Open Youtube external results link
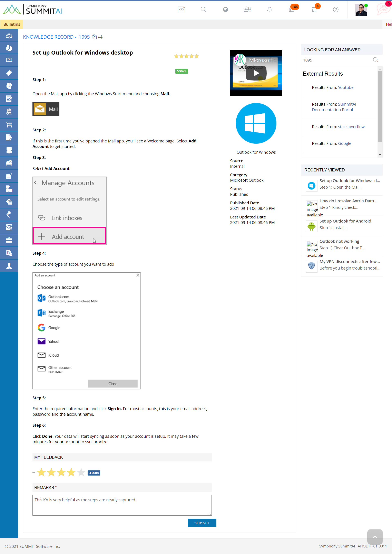Viewport: 392px width, 554px height. coord(346,87)
